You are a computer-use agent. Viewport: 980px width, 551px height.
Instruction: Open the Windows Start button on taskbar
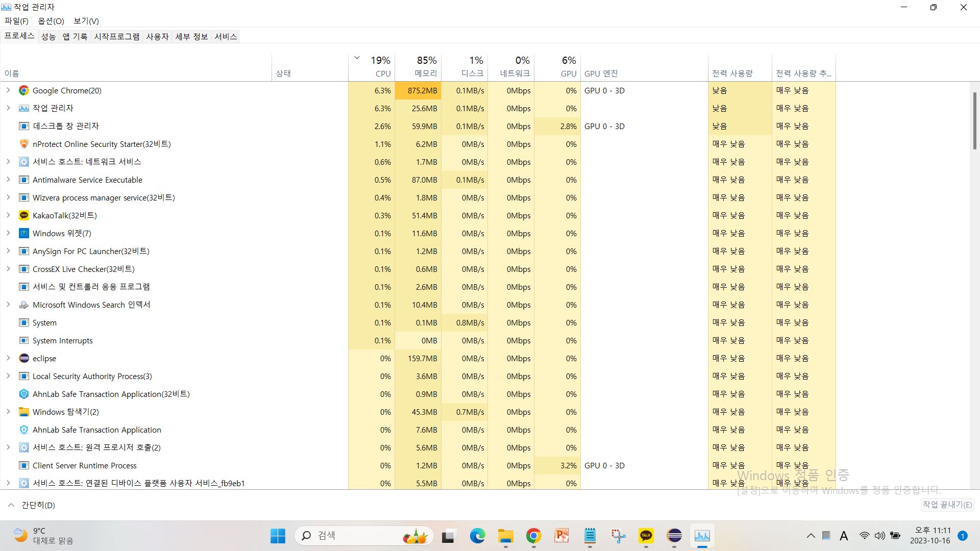click(278, 536)
